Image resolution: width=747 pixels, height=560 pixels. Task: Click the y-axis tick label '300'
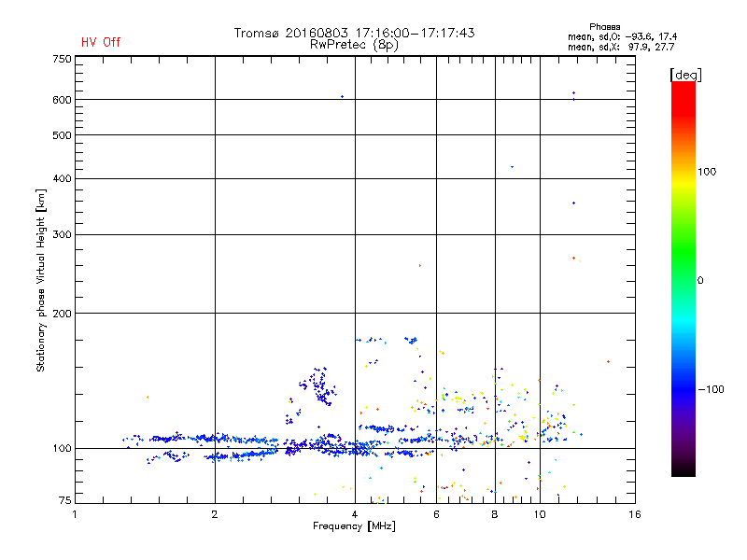62,235
